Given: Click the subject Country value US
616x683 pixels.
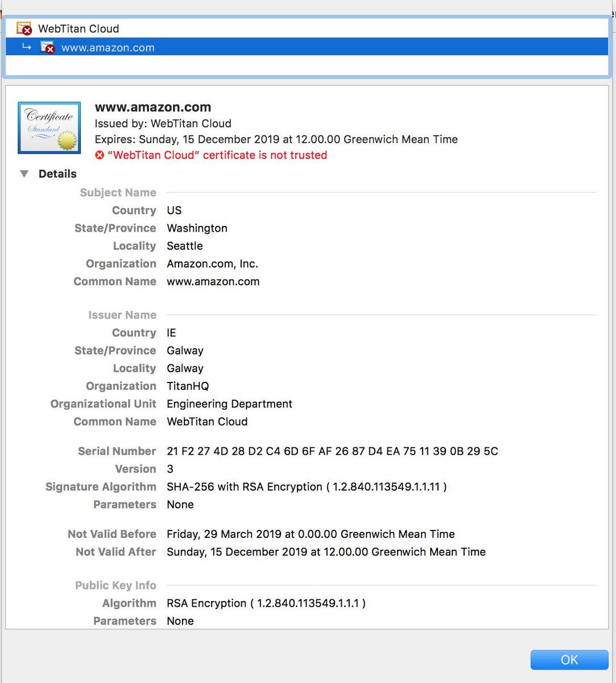Looking at the screenshot, I should pos(174,210).
